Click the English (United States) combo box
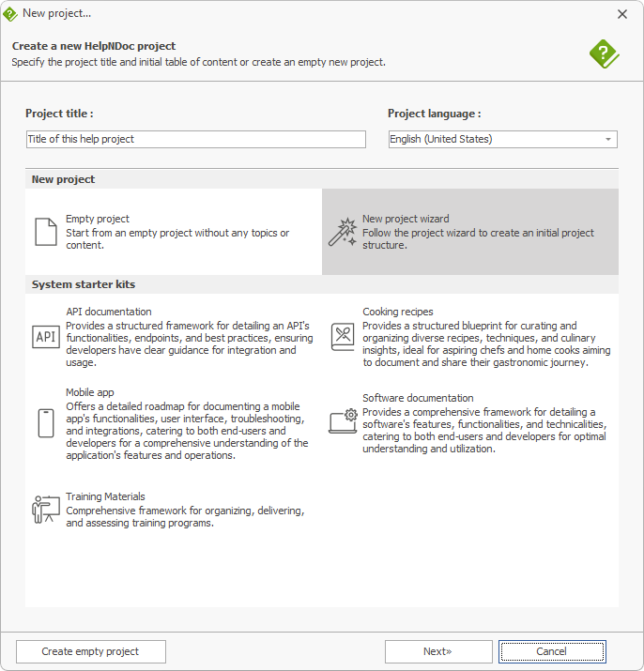 [x=502, y=140]
